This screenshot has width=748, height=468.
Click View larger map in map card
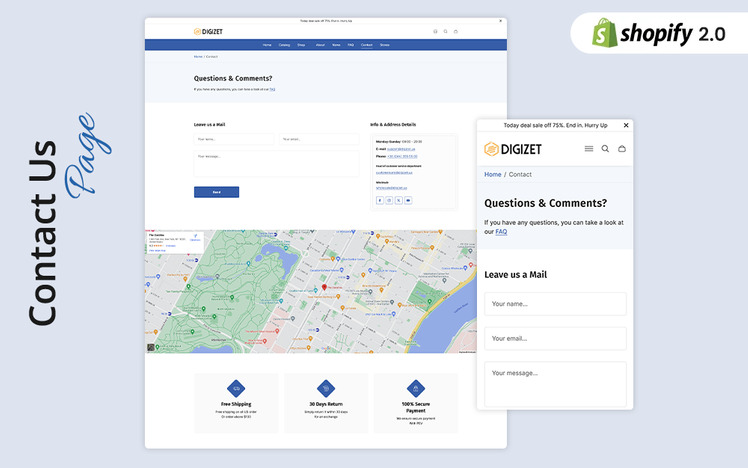coord(157,250)
